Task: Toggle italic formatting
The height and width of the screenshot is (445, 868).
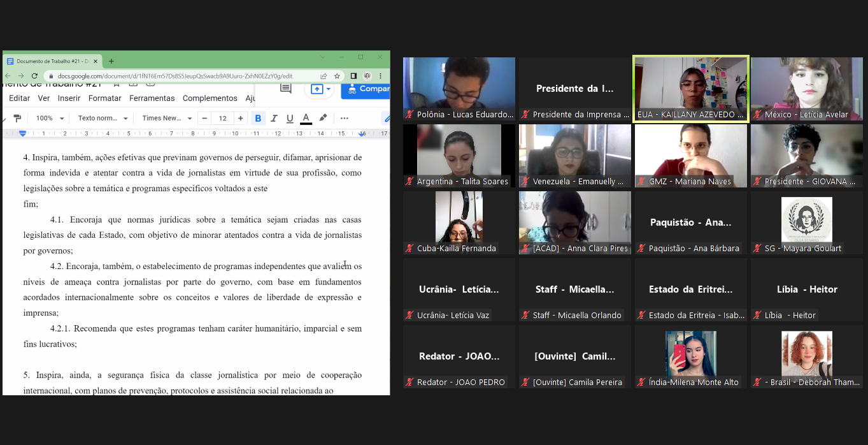Action: click(x=274, y=118)
